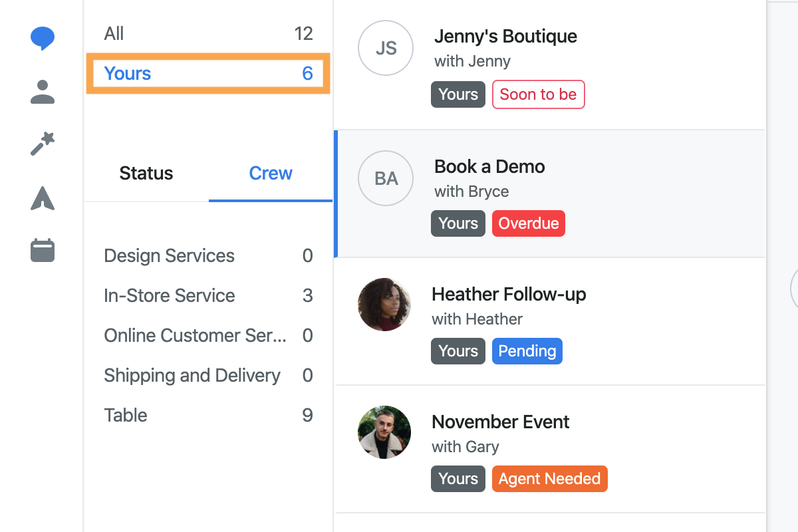Click Heather's profile photo

pyautogui.click(x=384, y=305)
